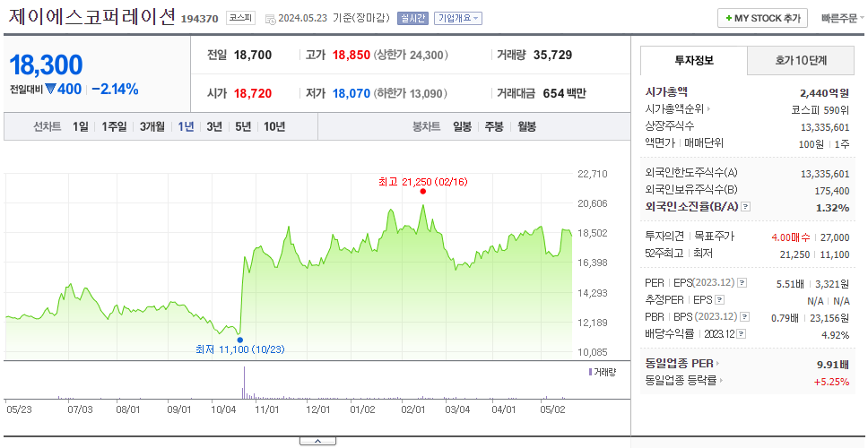Open help icon beside PER EPS(2023.12)
Screen dimensions: 868x448
coord(742,283)
